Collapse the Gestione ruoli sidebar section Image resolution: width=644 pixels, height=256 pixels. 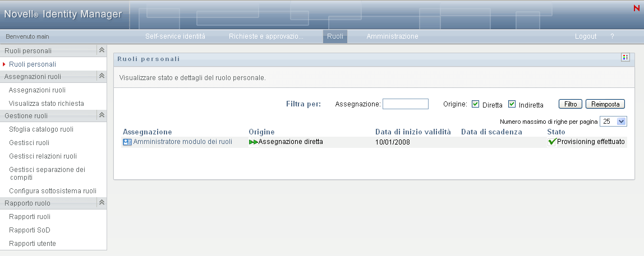coord(102,115)
